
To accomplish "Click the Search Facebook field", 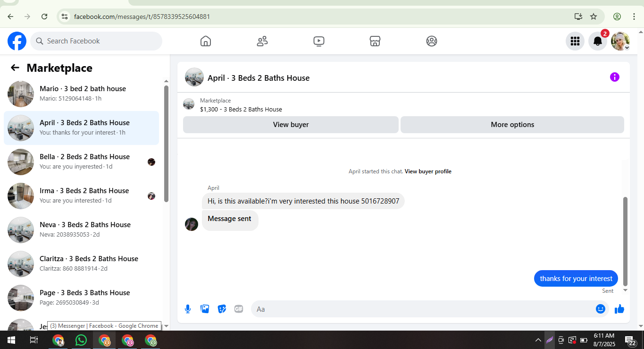I will point(96,41).
